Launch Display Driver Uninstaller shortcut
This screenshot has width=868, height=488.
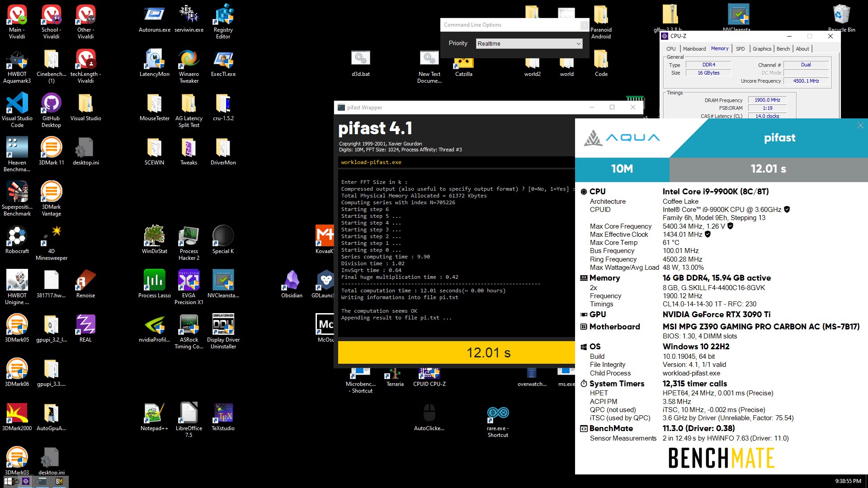pyautogui.click(x=223, y=332)
